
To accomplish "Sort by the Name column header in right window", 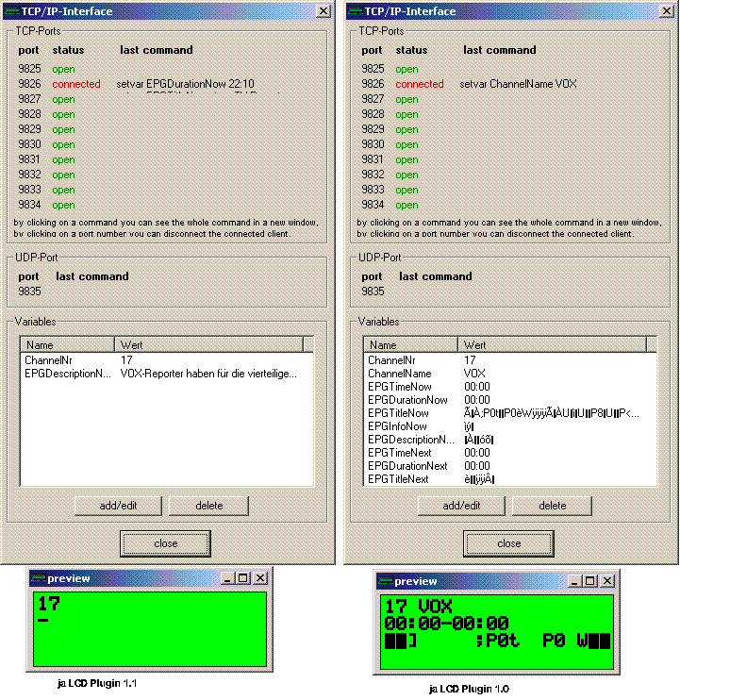I will (410, 345).
